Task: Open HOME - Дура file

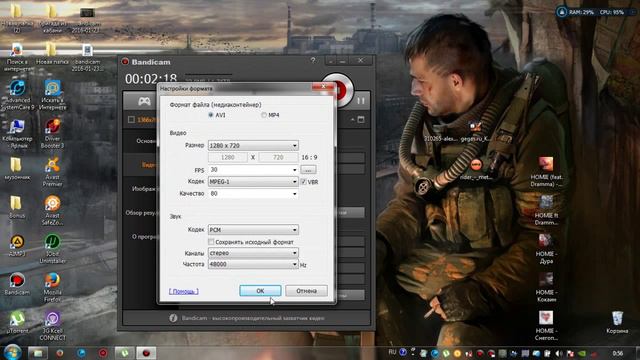Action: 547,249
